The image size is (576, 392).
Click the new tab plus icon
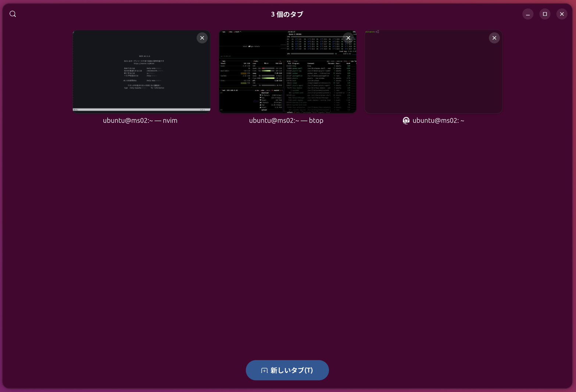click(264, 371)
